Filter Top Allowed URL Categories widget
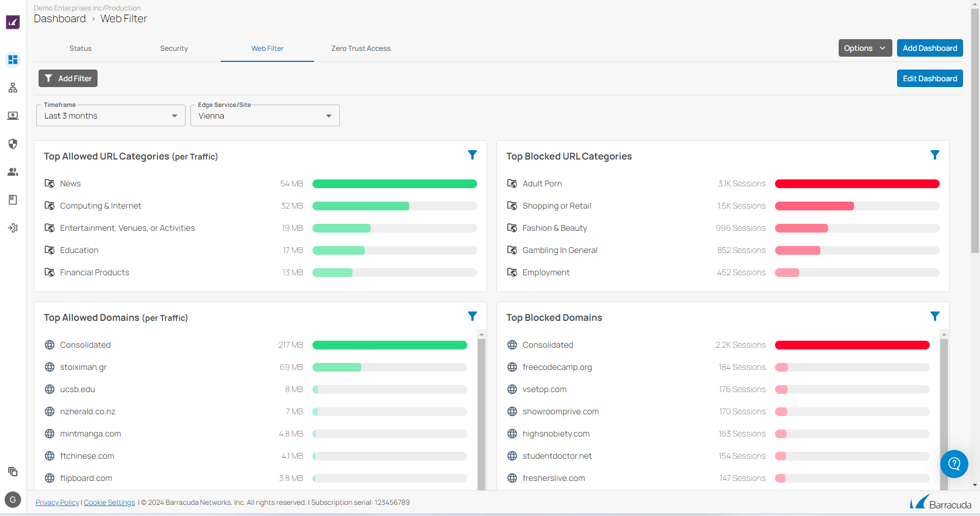 (x=472, y=155)
